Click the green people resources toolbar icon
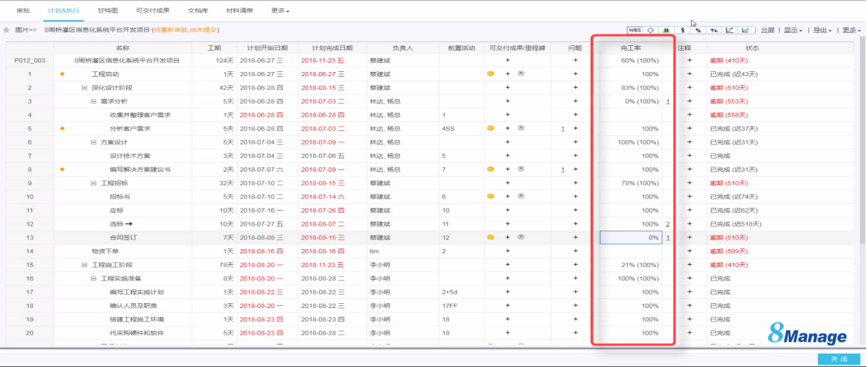 tap(666, 30)
